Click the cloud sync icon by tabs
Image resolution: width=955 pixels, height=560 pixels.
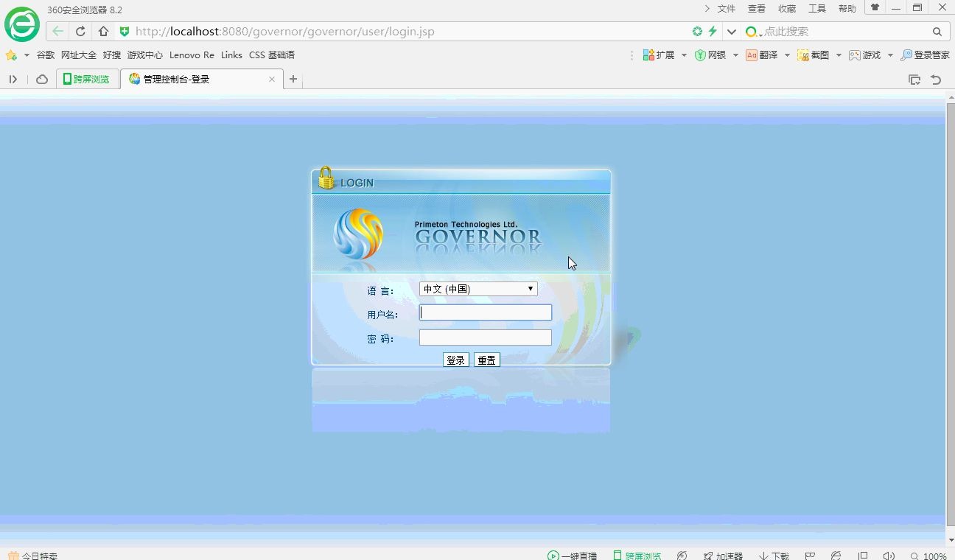pyautogui.click(x=42, y=80)
